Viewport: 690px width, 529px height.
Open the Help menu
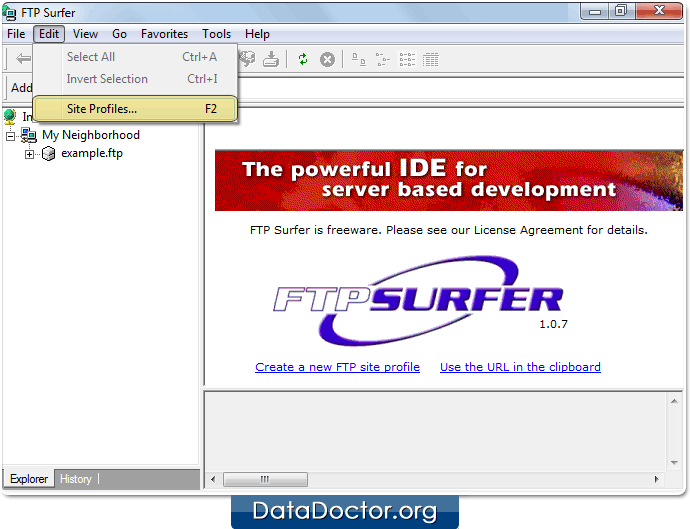point(257,34)
